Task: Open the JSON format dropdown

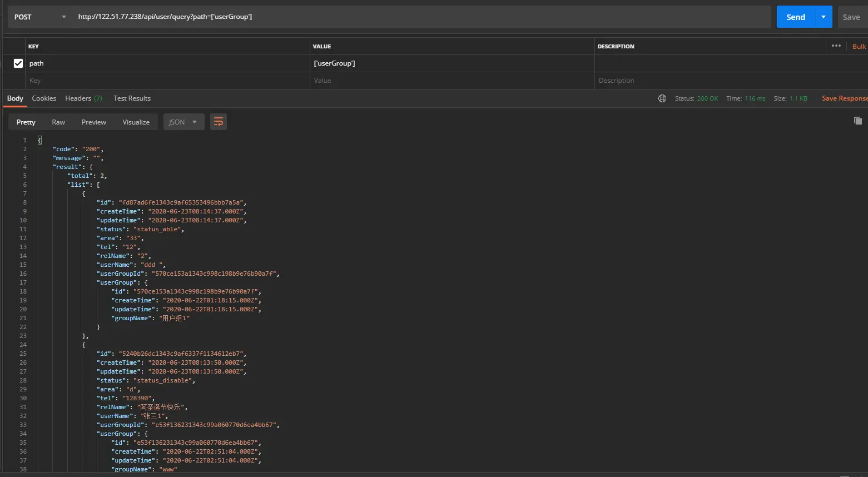Action: [x=183, y=122]
